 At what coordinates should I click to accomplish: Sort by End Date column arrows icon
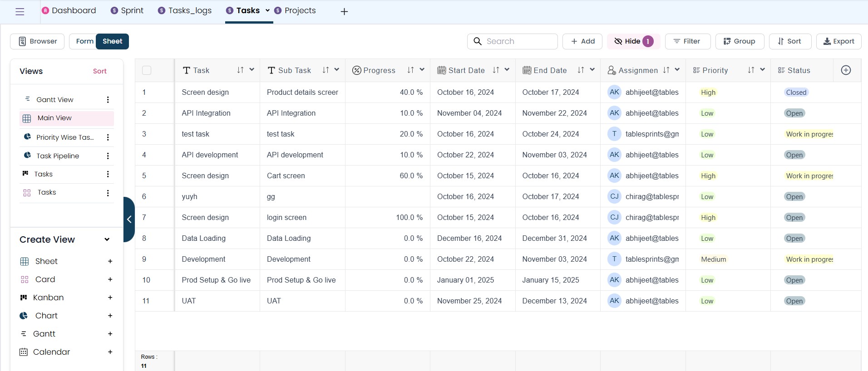tap(581, 70)
